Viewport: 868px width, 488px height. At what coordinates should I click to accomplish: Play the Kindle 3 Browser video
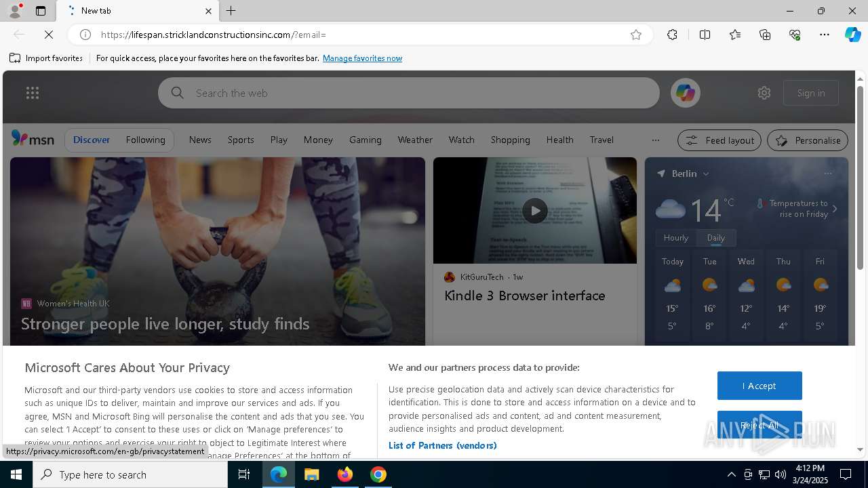[535, 211]
